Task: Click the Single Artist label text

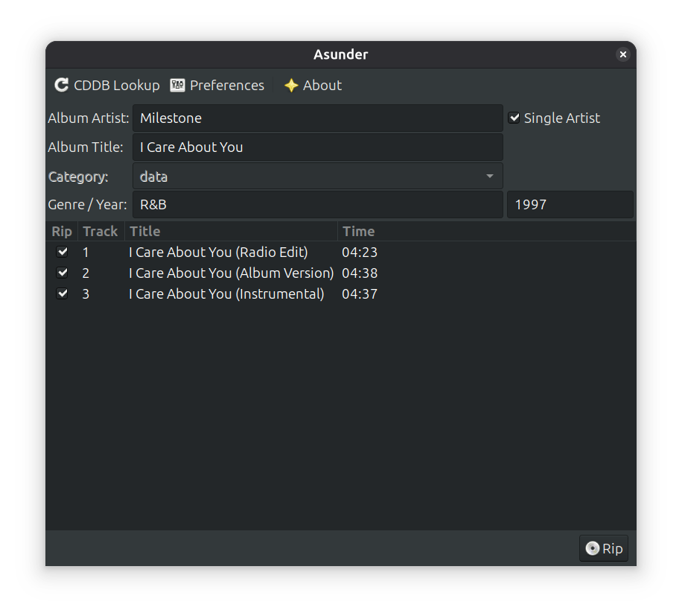Action: point(562,118)
